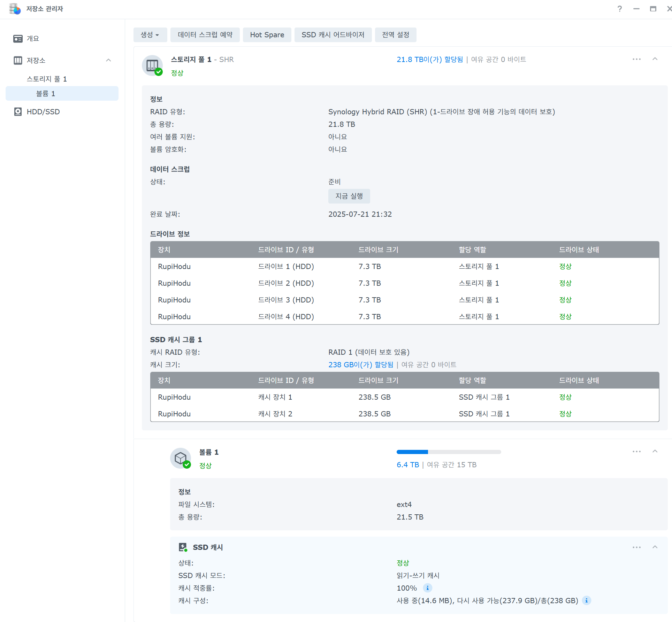Select 볼륨 1 in sidebar tree

click(x=46, y=94)
